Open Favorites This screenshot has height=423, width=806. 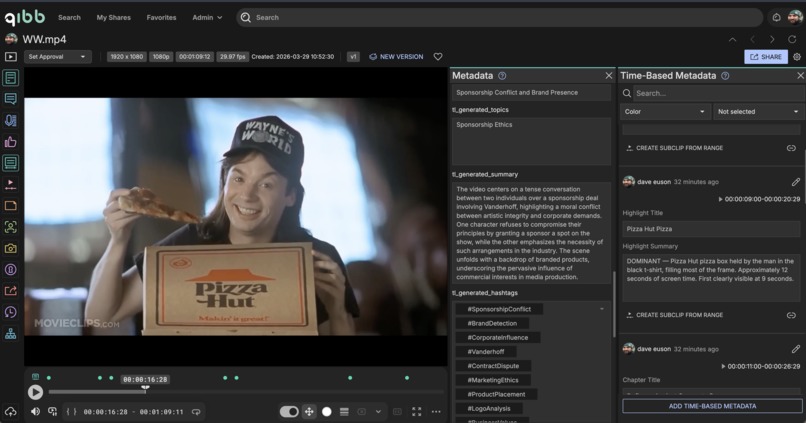161,17
